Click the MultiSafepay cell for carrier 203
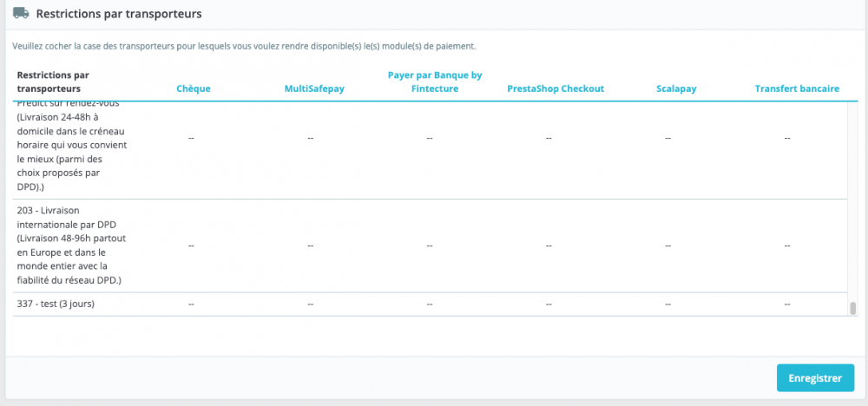The width and height of the screenshot is (868, 406). (x=311, y=246)
